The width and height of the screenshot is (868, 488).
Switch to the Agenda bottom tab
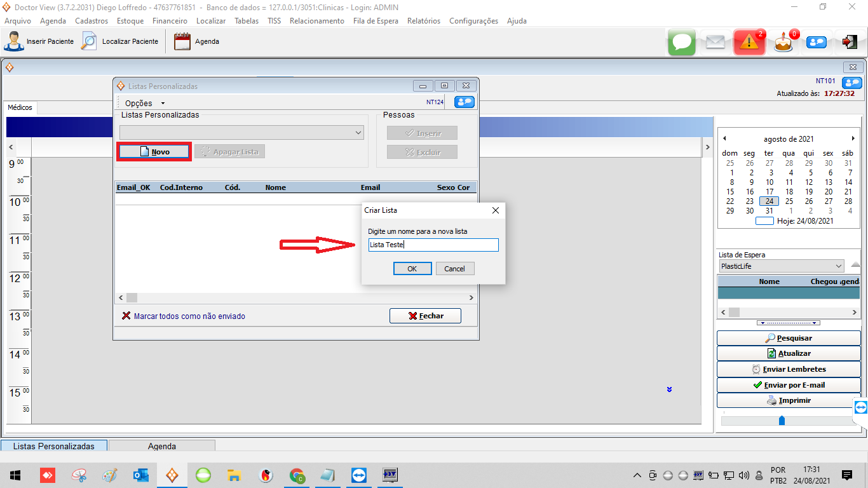point(161,446)
